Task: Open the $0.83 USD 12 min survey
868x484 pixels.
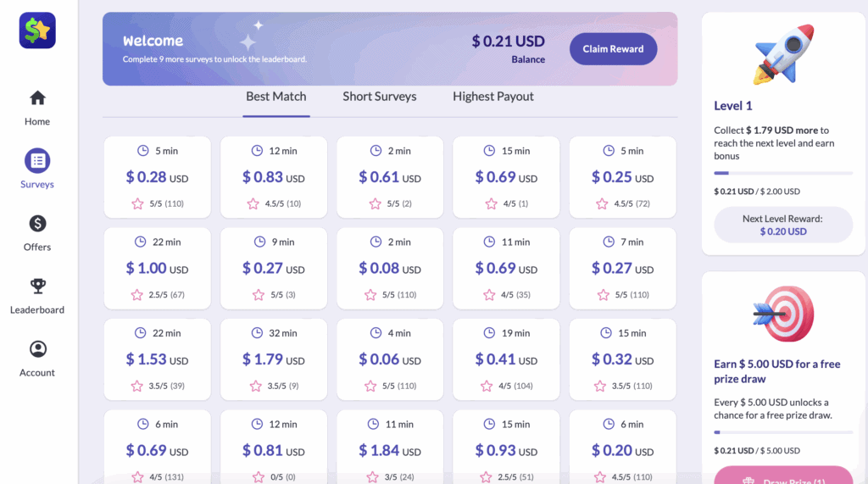Action: point(274,177)
